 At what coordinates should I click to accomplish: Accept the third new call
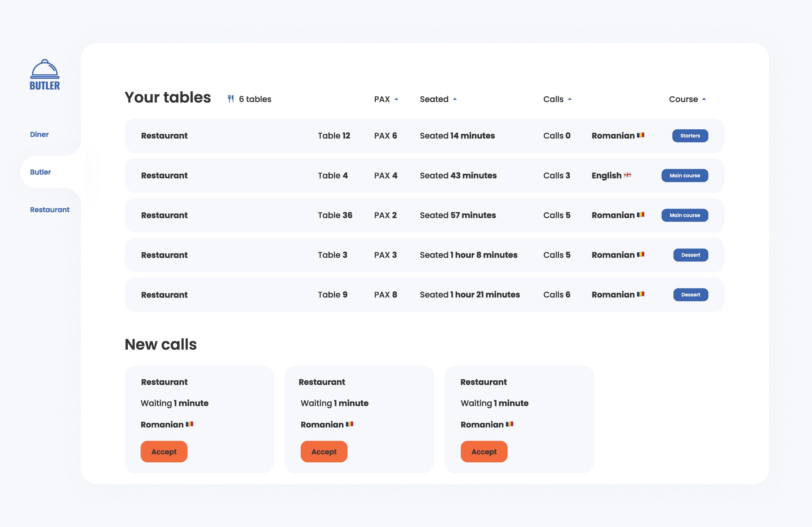(x=484, y=452)
